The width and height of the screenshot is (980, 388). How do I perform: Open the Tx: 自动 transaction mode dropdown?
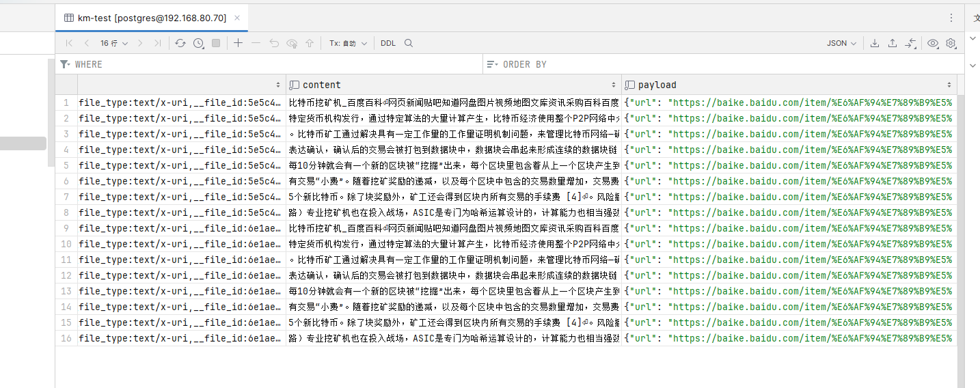[348, 43]
